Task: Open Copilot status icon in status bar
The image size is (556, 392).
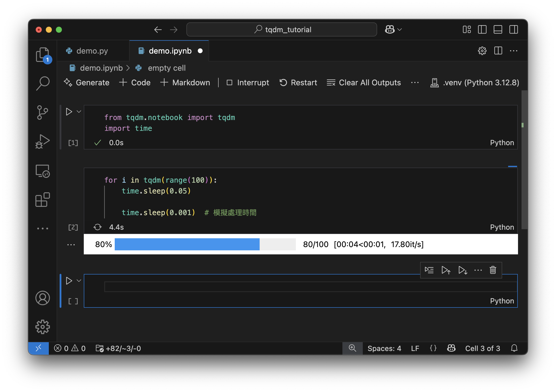Action: pos(451,348)
